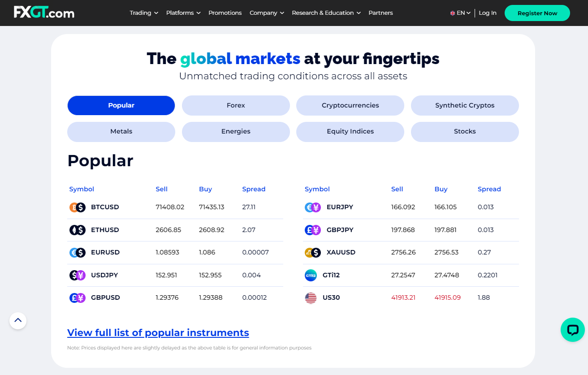Click the BTCUSD symbol name
The height and width of the screenshot is (375, 588).
(105, 207)
